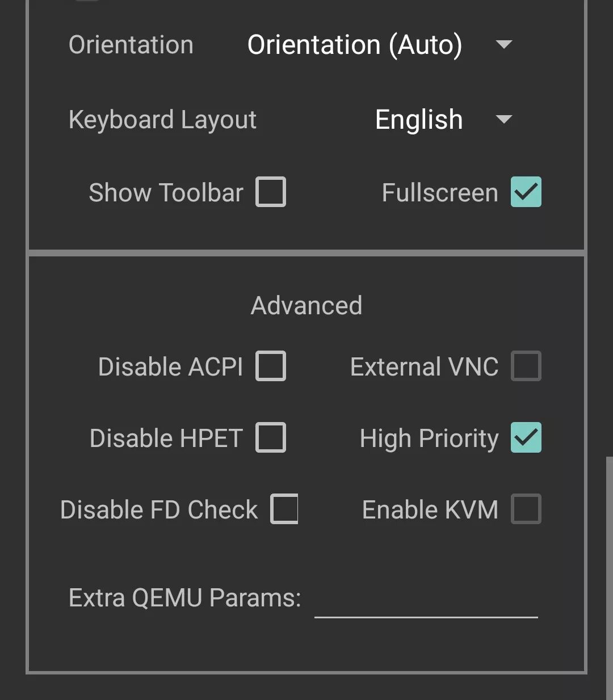The height and width of the screenshot is (700, 613).
Task: Expand the Keyboard Layout dropdown arrow
Action: point(504,120)
